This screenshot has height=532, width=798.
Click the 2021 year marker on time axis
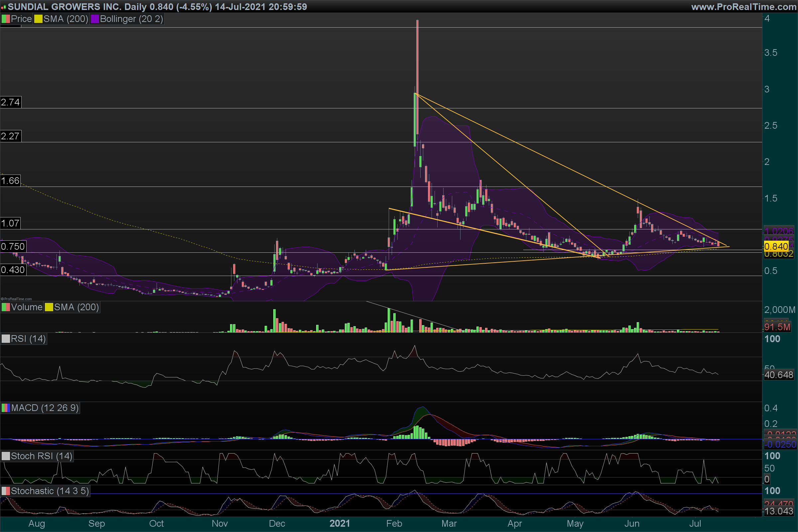339,523
